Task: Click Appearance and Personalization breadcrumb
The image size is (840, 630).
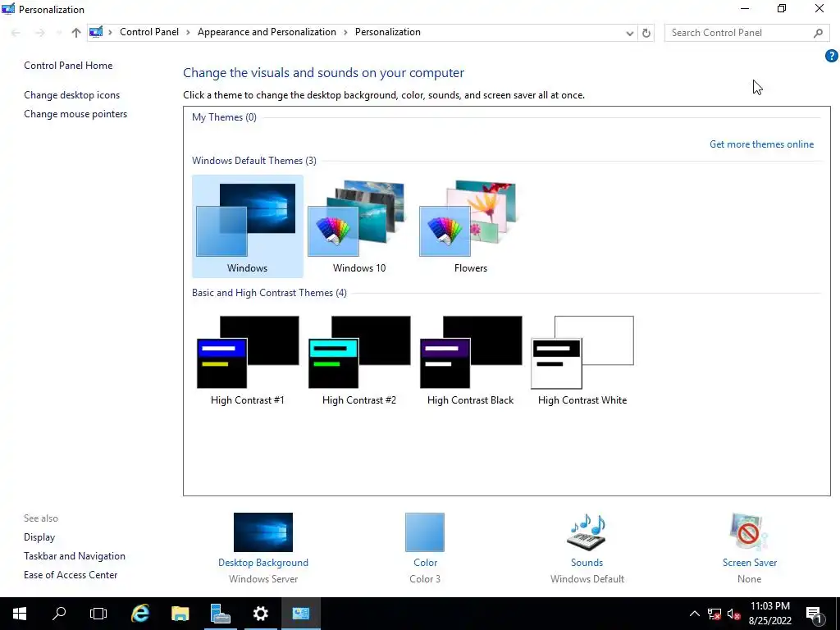Action: pyautogui.click(x=267, y=32)
